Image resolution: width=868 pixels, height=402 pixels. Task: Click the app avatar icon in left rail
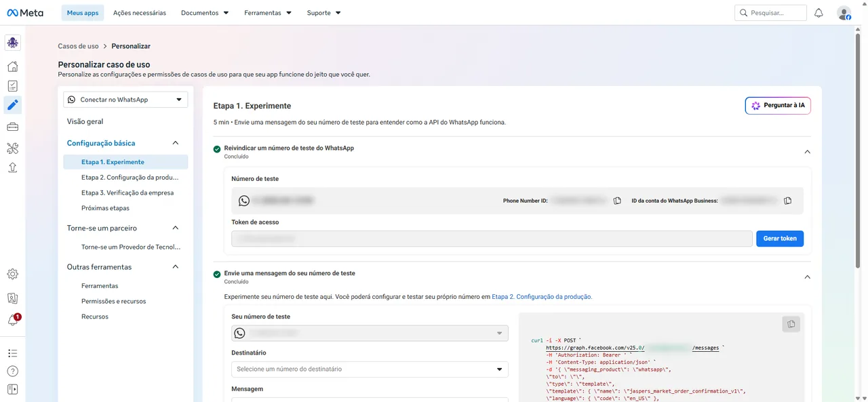point(13,43)
